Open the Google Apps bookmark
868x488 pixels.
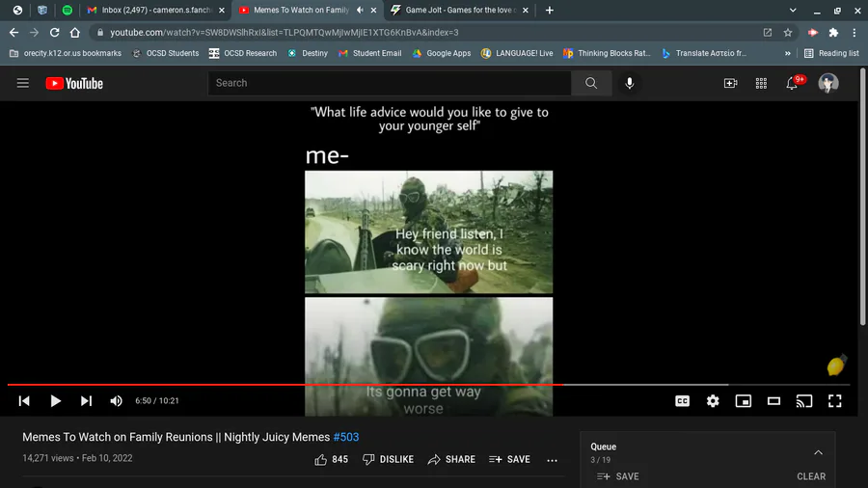(x=441, y=53)
